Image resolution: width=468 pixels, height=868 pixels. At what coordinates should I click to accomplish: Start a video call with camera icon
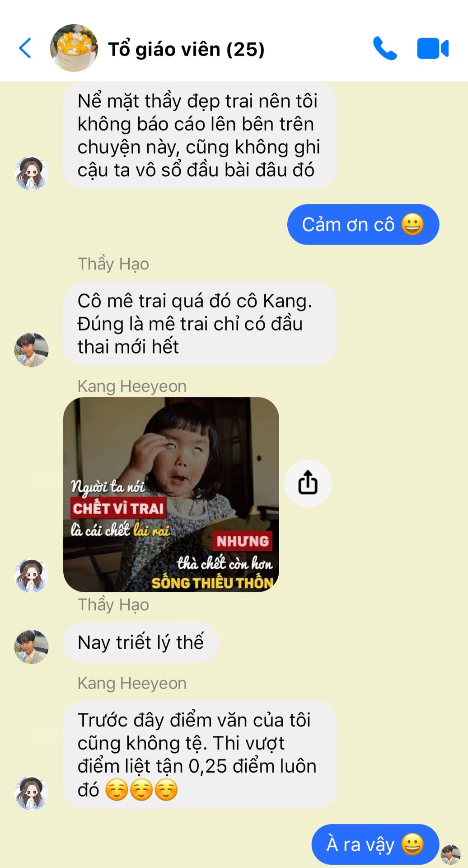(x=433, y=49)
